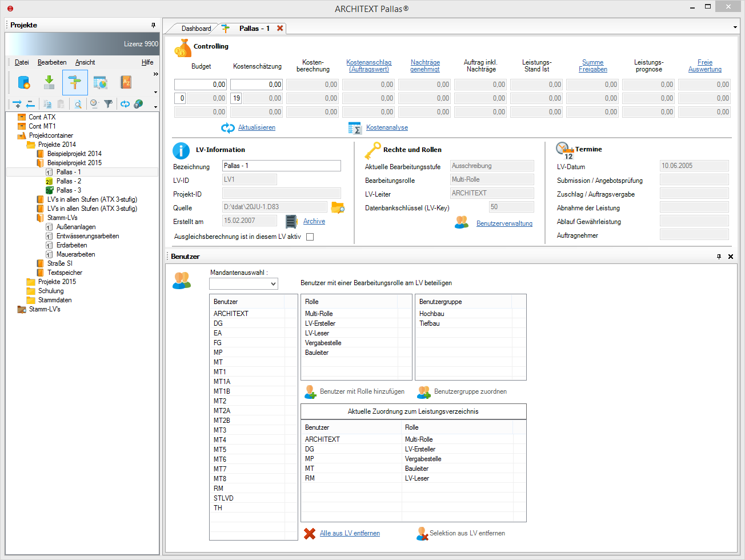Click the database icon in the toolbar
The height and width of the screenshot is (560, 745).
click(24, 82)
